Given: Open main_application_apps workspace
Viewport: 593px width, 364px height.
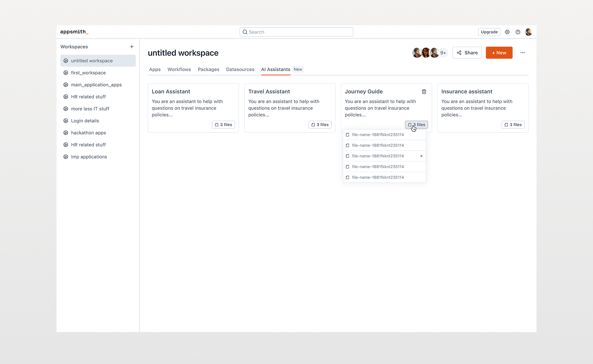Looking at the screenshot, I should pyautogui.click(x=98, y=85).
